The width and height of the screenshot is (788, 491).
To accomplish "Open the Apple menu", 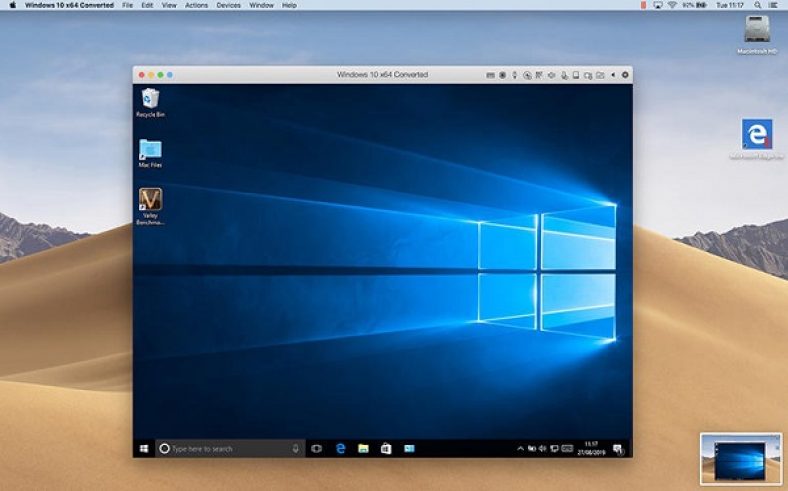I will [x=13, y=5].
